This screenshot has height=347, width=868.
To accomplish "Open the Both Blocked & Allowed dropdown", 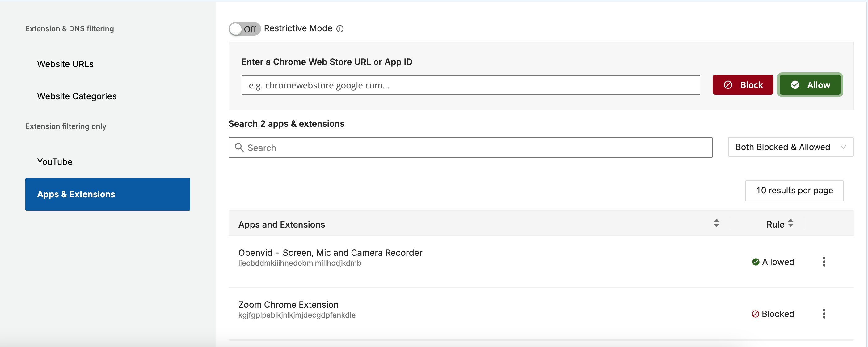I will click(790, 147).
